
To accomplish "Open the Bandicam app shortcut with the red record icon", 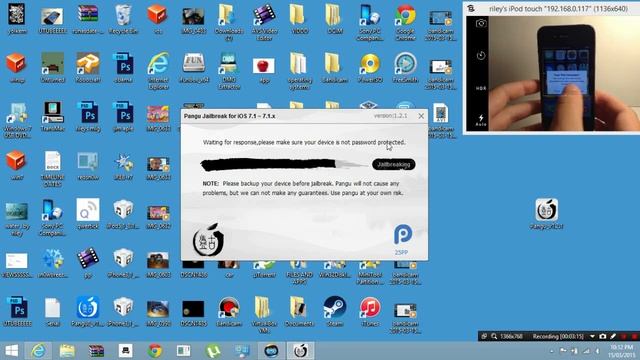I will (229, 312).
